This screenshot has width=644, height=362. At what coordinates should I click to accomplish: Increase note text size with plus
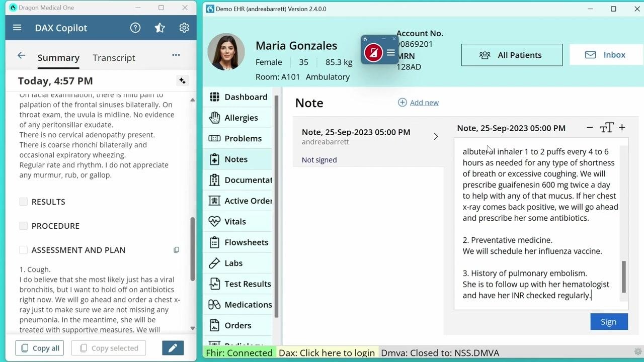[622, 128]
